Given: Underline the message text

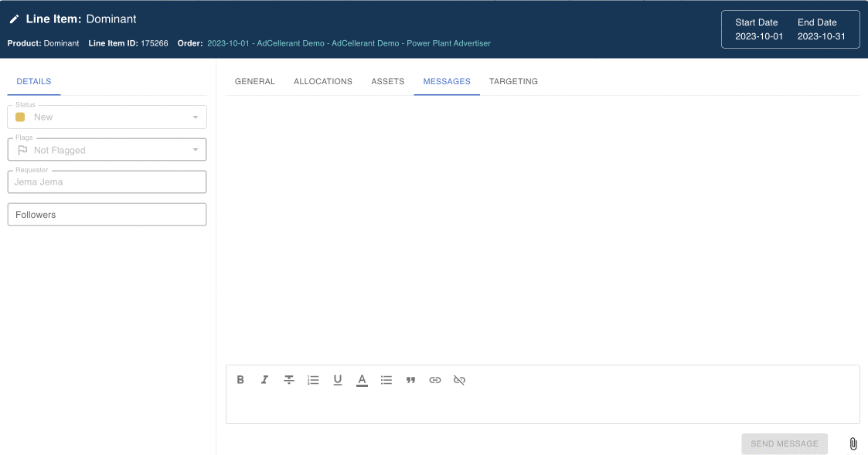Looking at the screenshot, I should pyautogui.click(x=338, y=380).
